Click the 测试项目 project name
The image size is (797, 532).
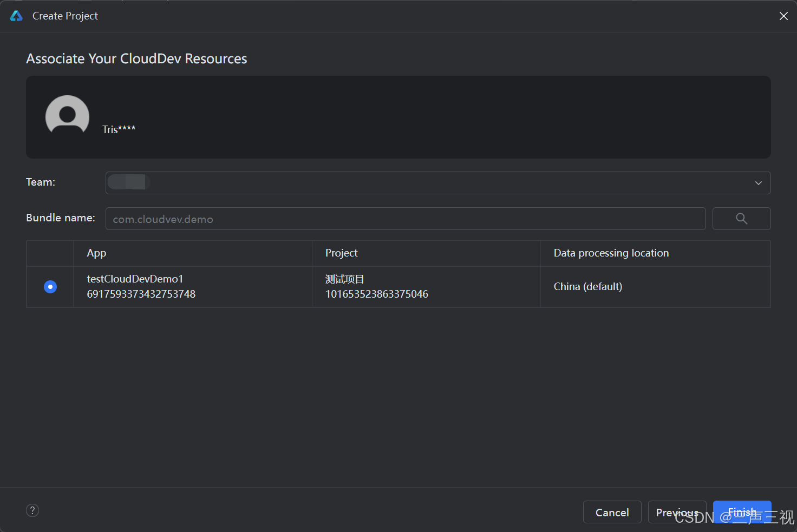point(345,279)
